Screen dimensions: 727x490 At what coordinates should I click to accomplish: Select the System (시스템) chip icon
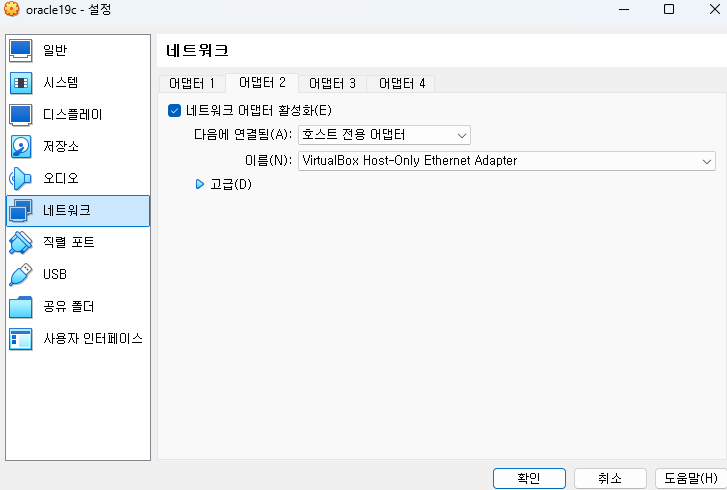(20, 83)
